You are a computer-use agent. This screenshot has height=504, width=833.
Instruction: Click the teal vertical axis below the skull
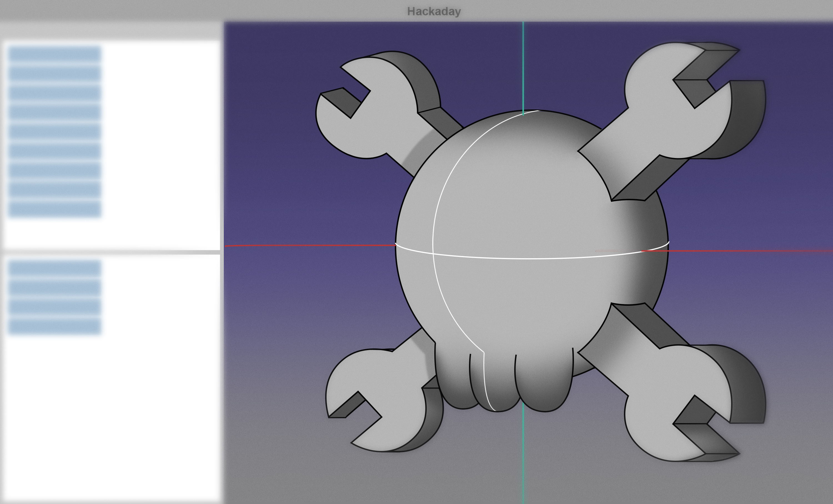click(523, 456)
